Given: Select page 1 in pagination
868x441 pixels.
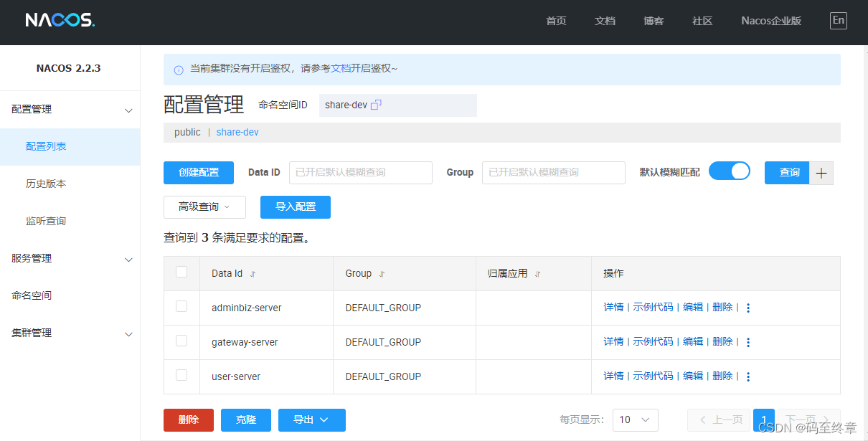Looking at the screenshot, I should pos(764,419).
